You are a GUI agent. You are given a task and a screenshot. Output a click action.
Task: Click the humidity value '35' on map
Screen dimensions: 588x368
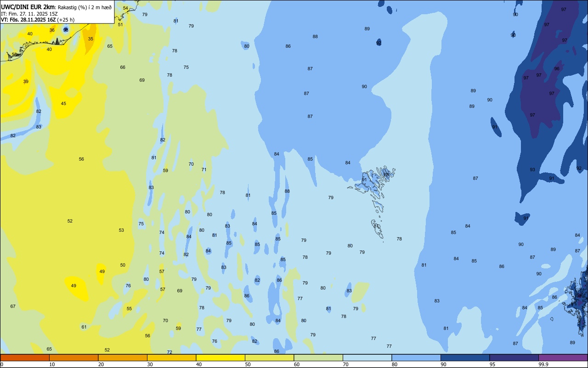[x=90, y=39]
